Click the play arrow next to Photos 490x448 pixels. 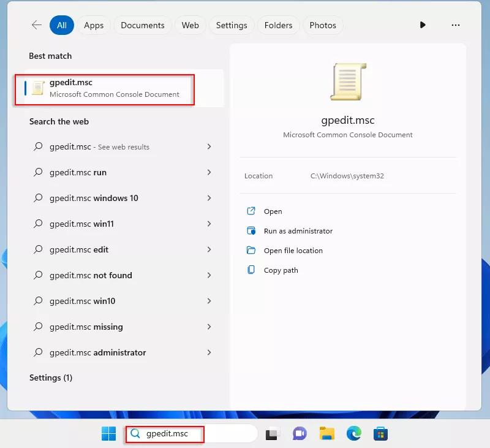[423, 25]
